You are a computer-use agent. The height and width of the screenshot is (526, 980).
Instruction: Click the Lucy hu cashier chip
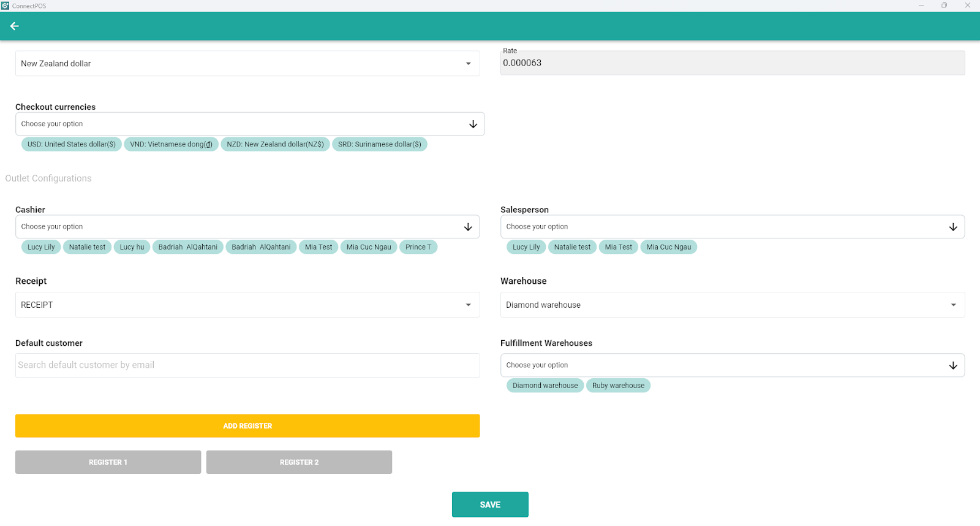[x=132, y=247]
